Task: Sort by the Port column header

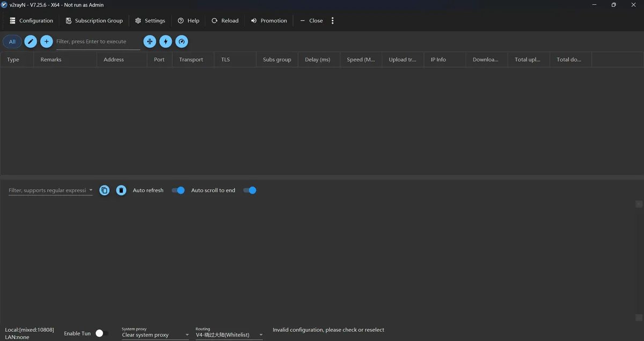Action: [x=159, y=60]
